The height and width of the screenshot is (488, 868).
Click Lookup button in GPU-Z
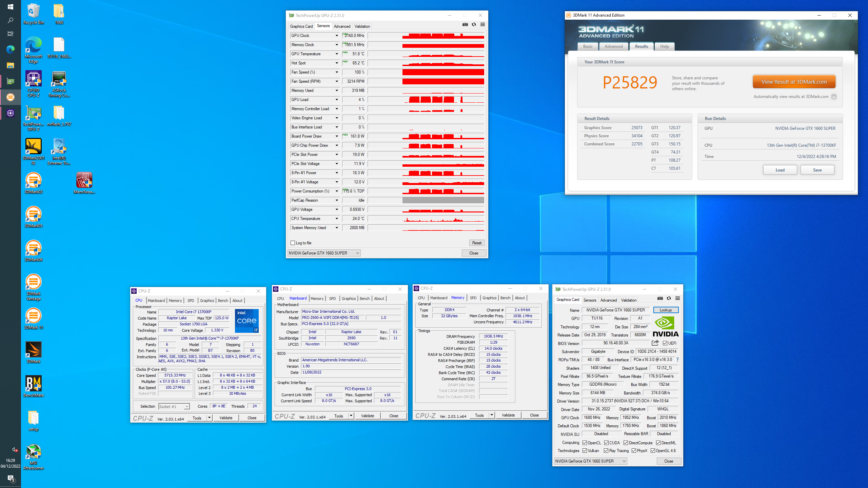(x=666, y=310)
